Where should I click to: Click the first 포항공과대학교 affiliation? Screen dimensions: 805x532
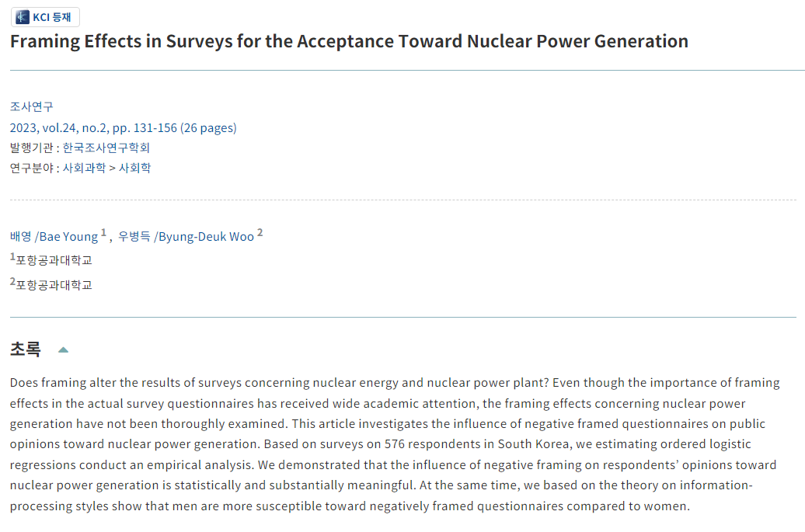tap(54, 260)
